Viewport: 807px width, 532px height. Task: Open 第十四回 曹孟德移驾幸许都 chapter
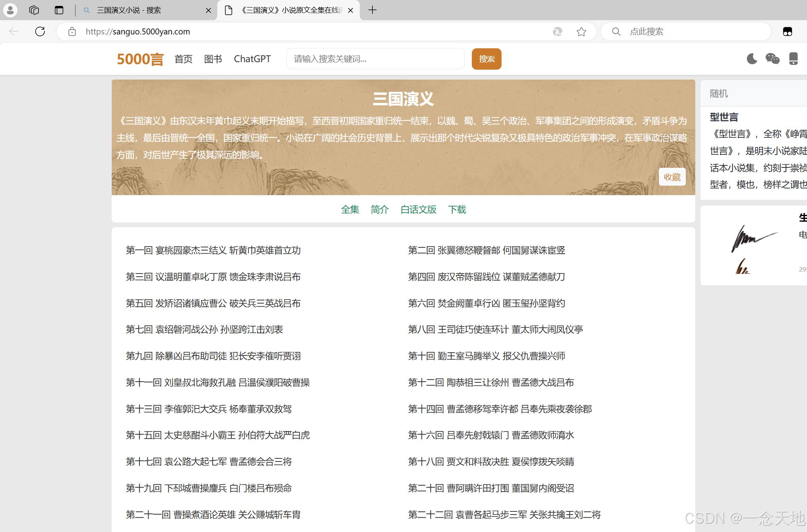pos(500,409)
